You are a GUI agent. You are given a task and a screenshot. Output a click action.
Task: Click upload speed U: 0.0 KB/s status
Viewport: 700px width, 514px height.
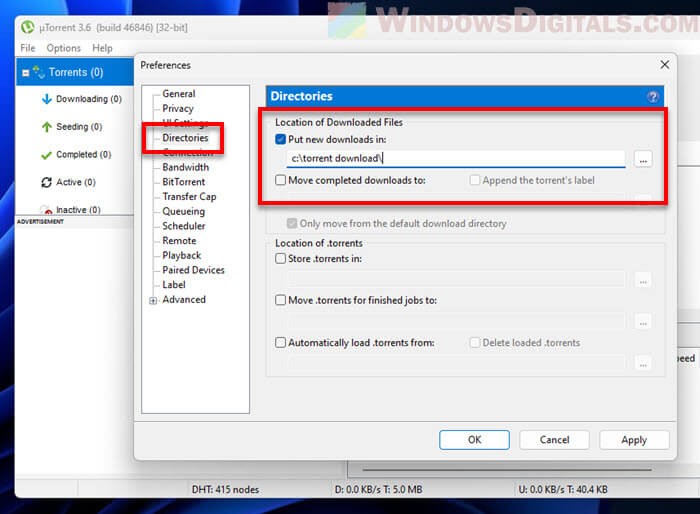click(x=563, y=489)
